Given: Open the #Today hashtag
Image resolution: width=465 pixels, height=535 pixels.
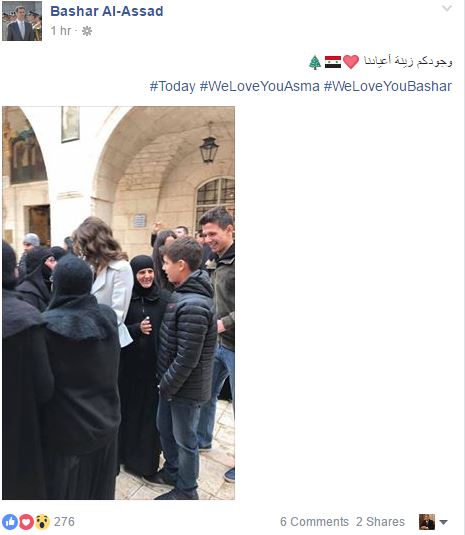Looking at the screenshot, I should [172, 86].
